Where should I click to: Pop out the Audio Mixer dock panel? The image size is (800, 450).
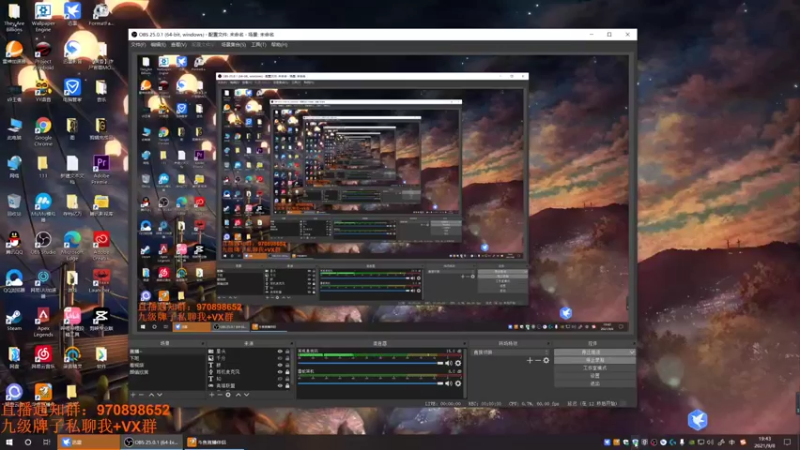[x=465, y=343]
